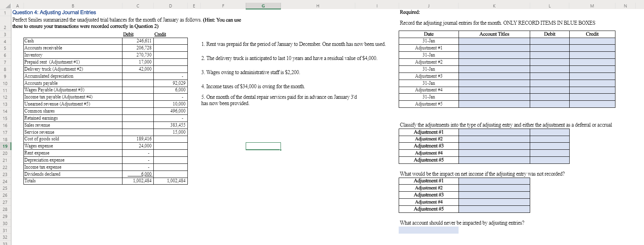The height and width of the screenshot is (245, 644).
Task: Click blue answer box under never impacted question
Action: click(x=428, y=230)
